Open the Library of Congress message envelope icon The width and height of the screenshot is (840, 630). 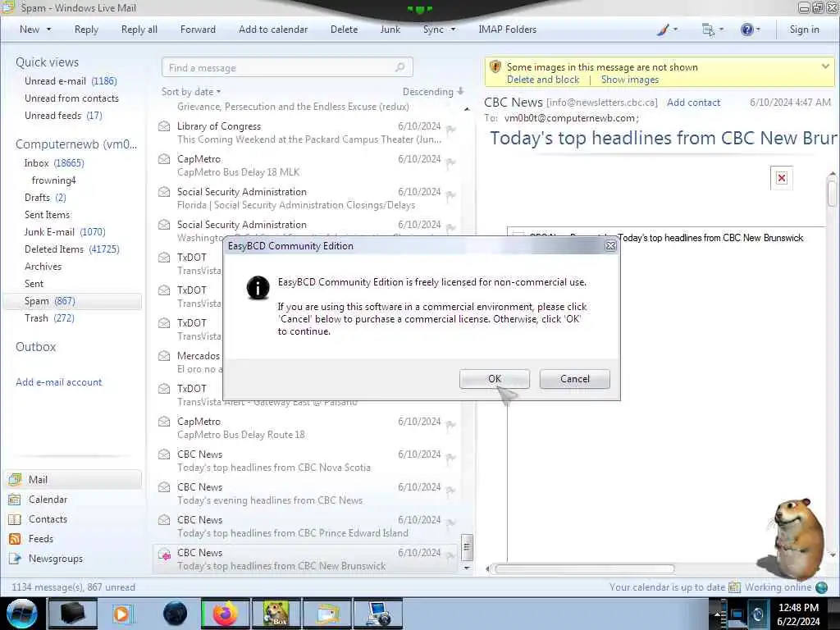(164, 126)
